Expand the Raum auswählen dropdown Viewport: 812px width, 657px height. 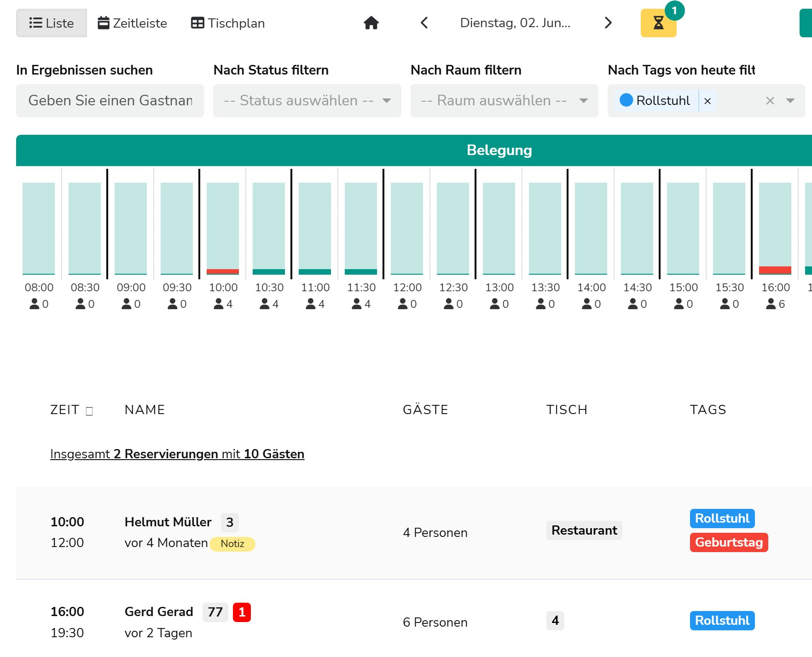[x=504, y=100]
